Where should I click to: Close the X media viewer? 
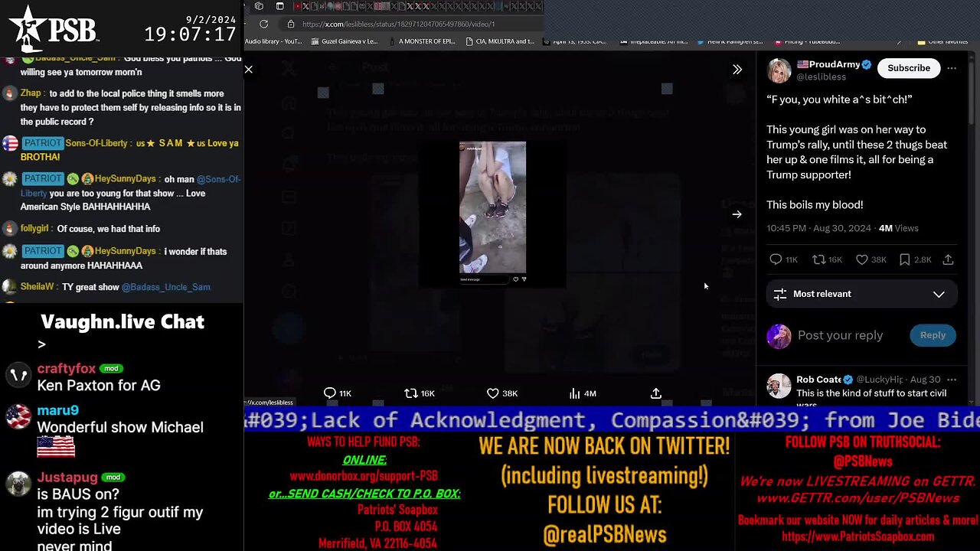(x=249, y=70)
